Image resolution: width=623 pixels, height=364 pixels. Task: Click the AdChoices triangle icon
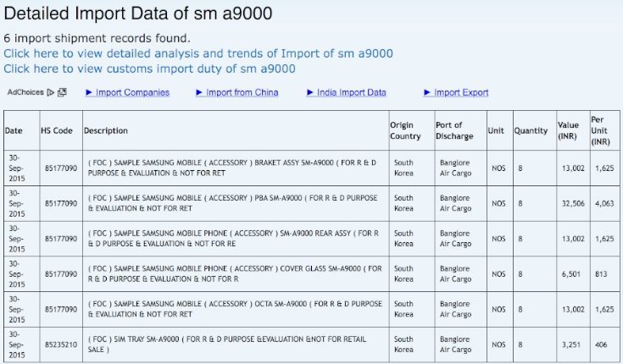pos(51,92)
